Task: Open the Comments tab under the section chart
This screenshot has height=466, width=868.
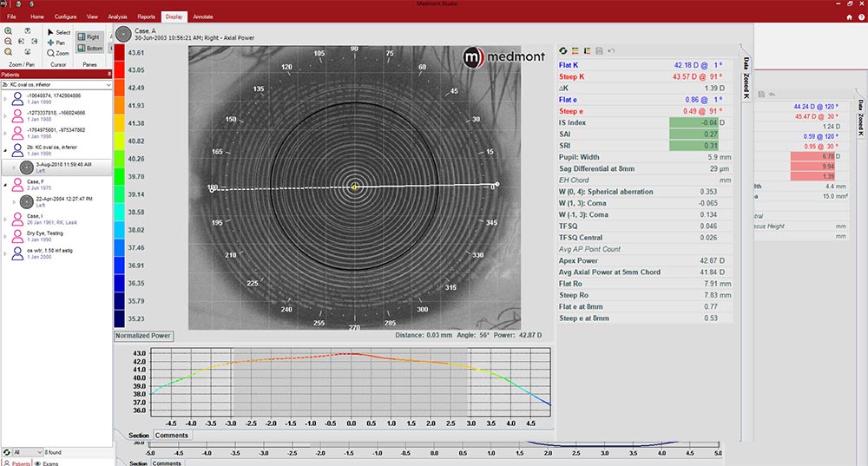Action: 172,435
